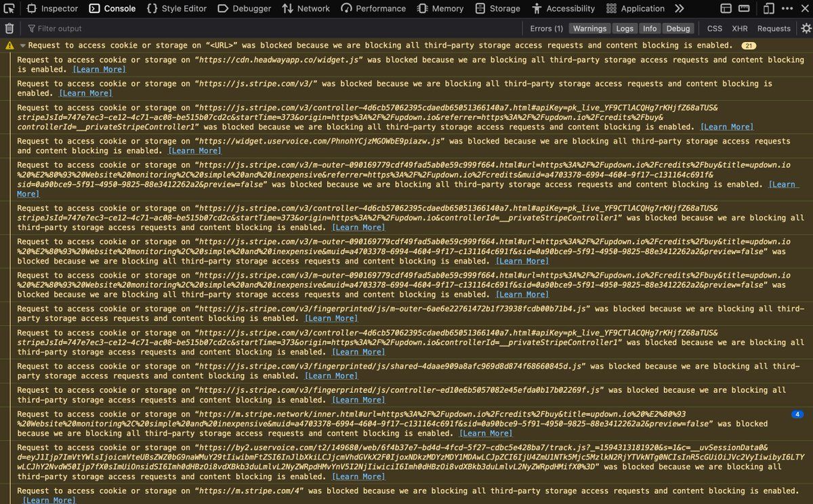Activate the element picker tool
This screenshot has height=504, width=813.
9,9
